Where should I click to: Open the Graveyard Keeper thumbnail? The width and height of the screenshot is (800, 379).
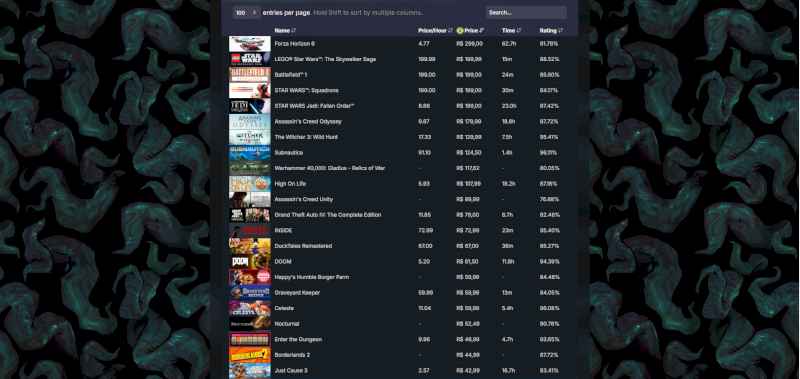[249, 293]
